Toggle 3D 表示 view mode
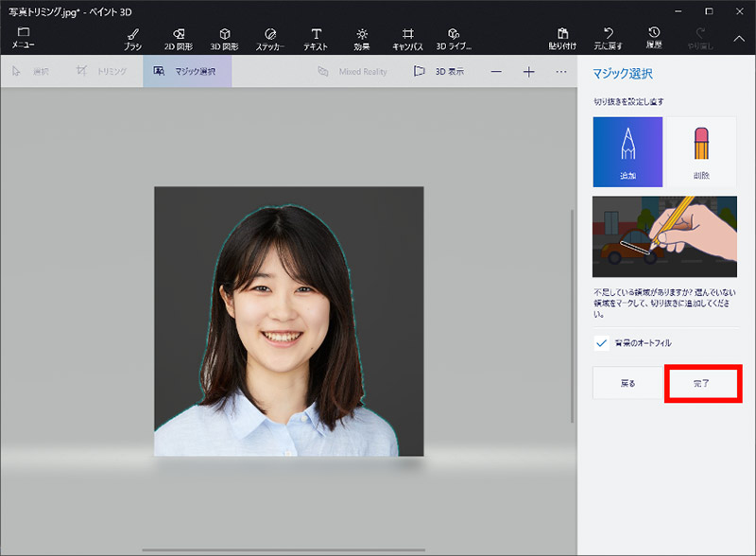This screenshot has height=556, width=756. 439,71
